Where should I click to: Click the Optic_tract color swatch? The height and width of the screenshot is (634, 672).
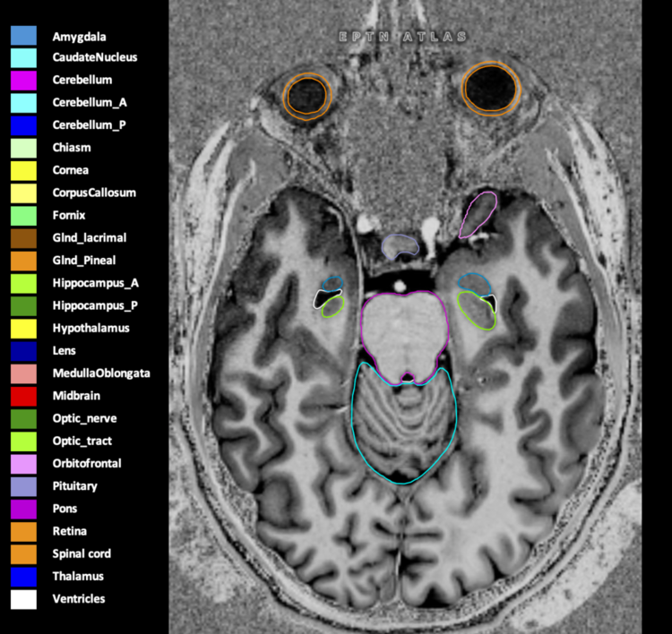point(23,441)
